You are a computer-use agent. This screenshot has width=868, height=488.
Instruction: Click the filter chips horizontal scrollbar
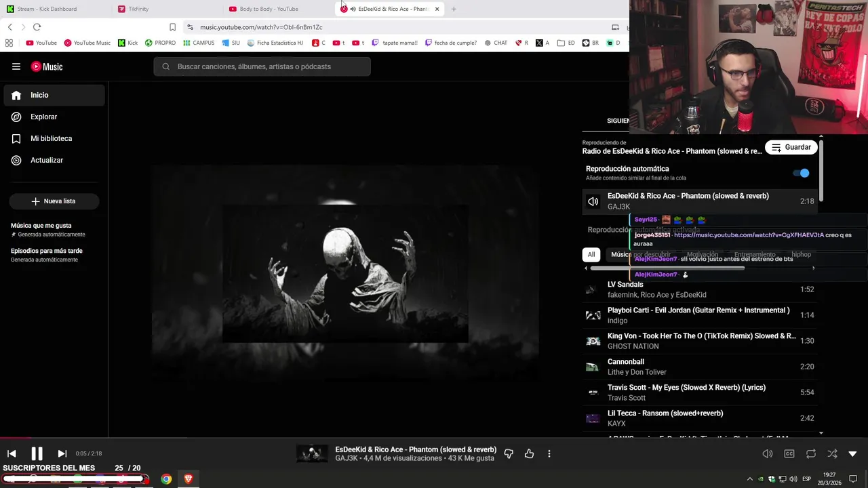click(x=667, y=268)
